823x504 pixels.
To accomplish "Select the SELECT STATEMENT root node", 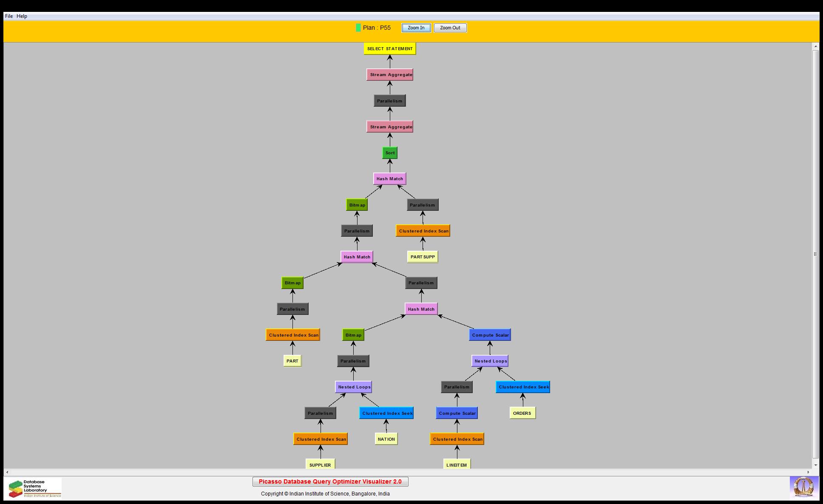I will click(x=390, y=49).
